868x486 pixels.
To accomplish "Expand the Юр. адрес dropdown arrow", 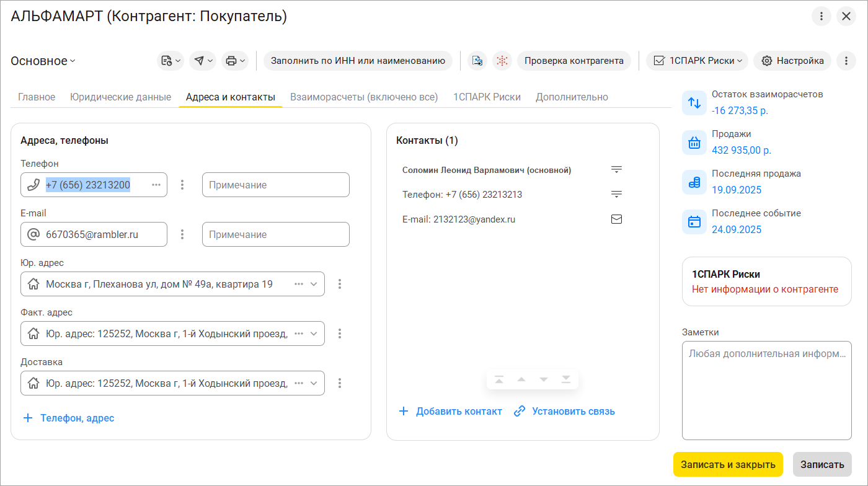I will pyautogui.click(x=314, y=284).
